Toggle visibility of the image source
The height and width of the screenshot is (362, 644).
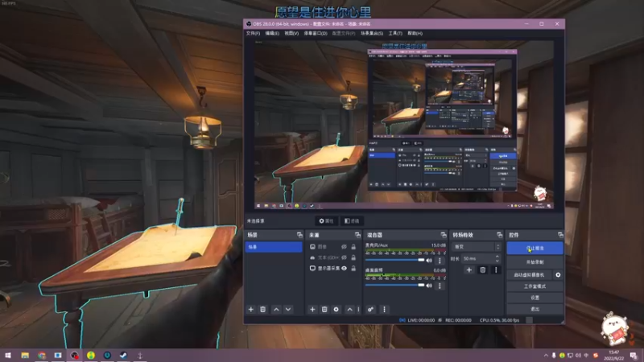(x=345, y=247)
